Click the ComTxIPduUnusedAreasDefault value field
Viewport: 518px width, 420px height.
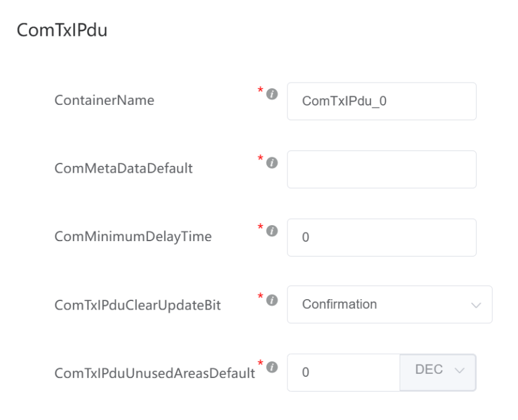pyautogui.click(x=343, y=373)
